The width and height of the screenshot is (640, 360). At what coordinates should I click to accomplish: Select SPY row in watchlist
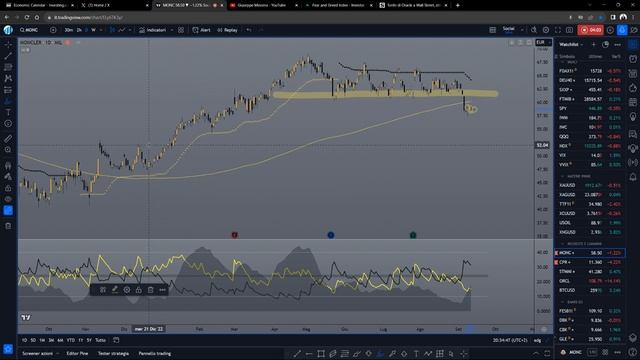[x=590, y=108]
